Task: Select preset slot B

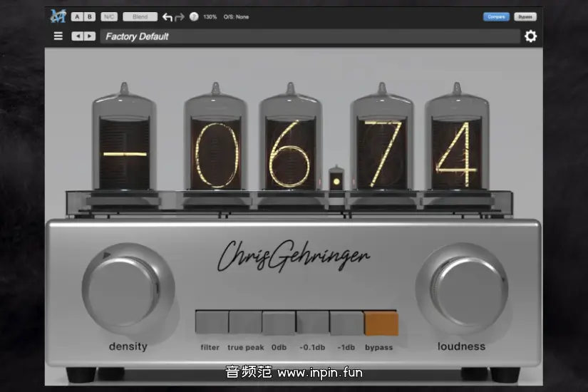Action: pos(90,17)
